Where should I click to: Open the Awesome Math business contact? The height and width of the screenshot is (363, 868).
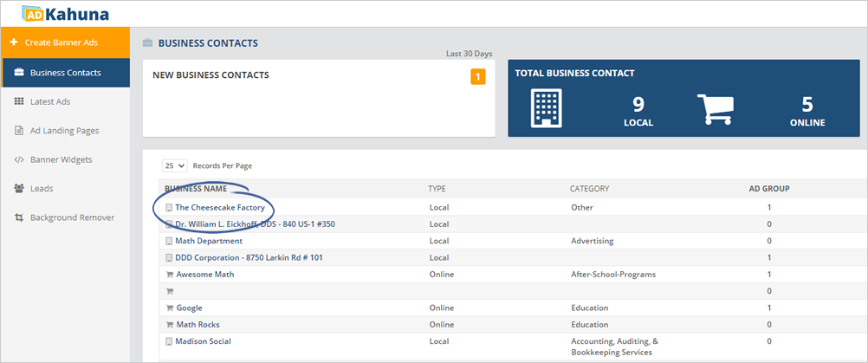pyautogui.click(x=204, y=274)
